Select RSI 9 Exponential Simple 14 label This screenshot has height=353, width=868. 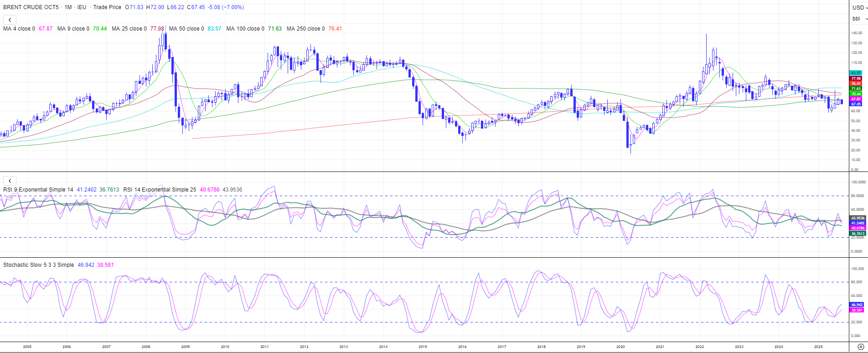[x=38, y=190]
